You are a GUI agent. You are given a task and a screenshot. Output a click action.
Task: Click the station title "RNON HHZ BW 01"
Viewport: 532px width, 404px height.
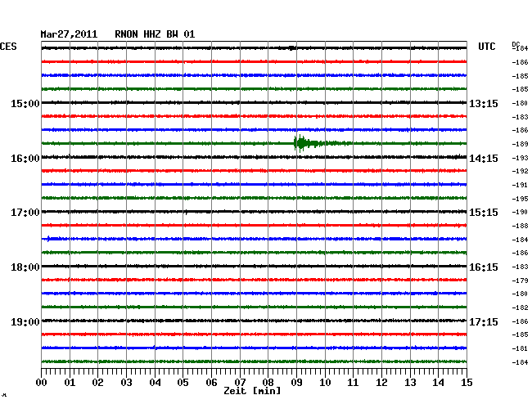point(155,34)
